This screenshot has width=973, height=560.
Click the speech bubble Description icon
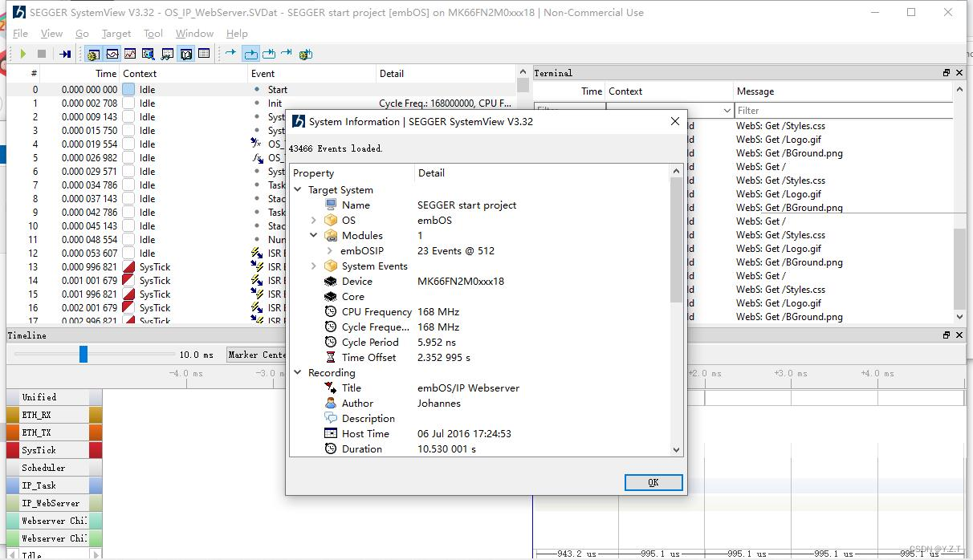[331, 419]
